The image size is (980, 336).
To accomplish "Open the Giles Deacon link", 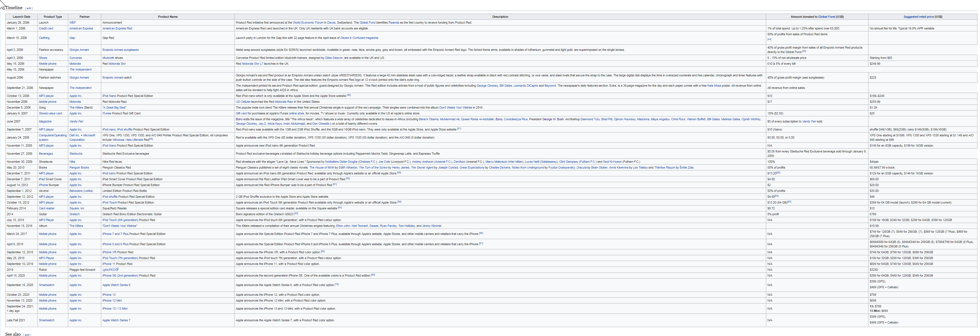I will [x=334, y=58].
